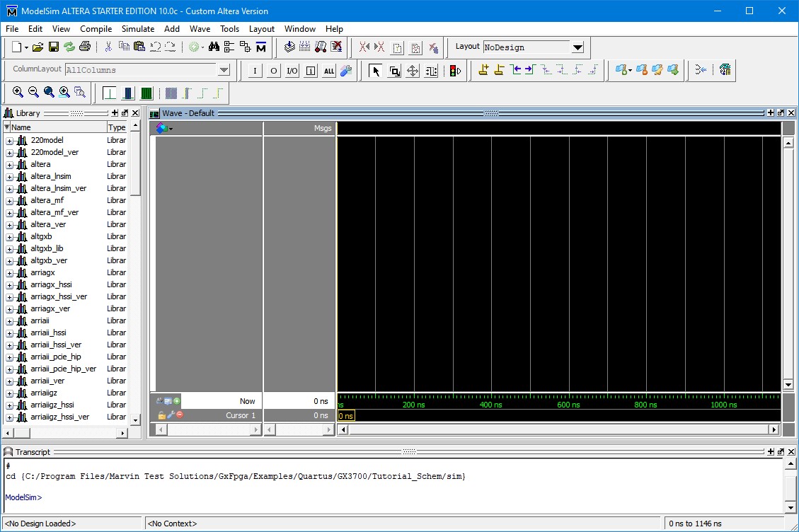Toggle the I/O ports filter button
Screen dimensions: 799x532
(x=291, y=71)
